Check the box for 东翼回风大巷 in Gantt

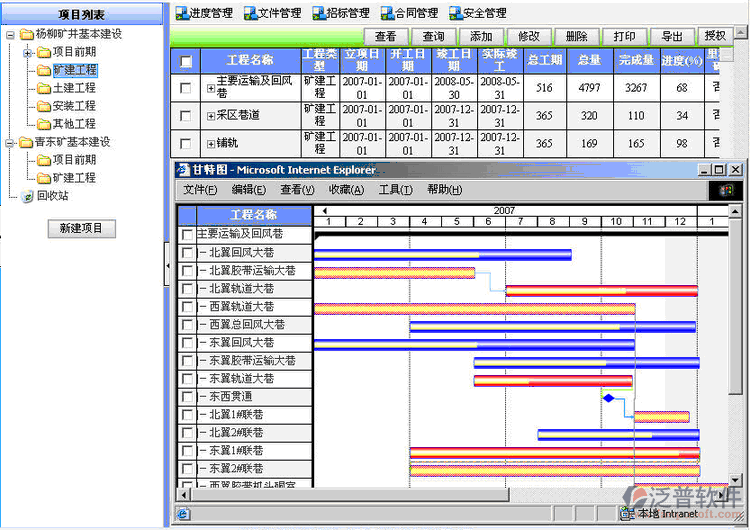pos(187,343)
